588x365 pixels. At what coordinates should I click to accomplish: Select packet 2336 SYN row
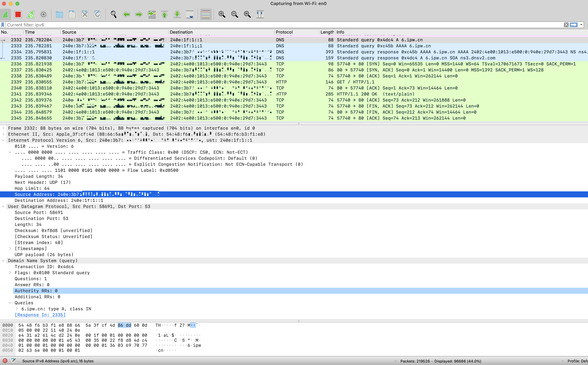click(x=294, y=64)
